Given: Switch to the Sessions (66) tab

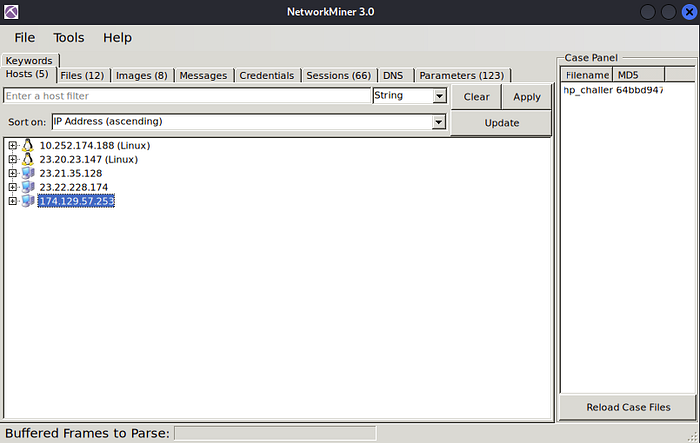Looking at the screenshot, I should point(338,75).
